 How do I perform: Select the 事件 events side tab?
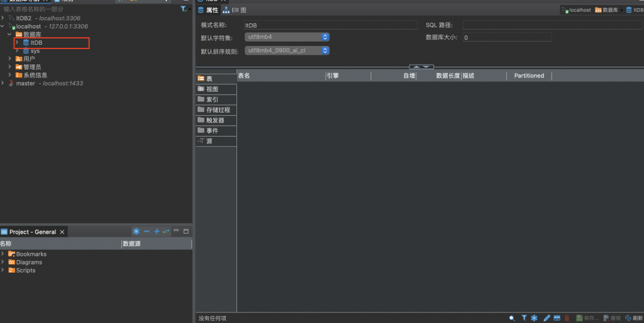pyautogui.click(x=216, y=131)
